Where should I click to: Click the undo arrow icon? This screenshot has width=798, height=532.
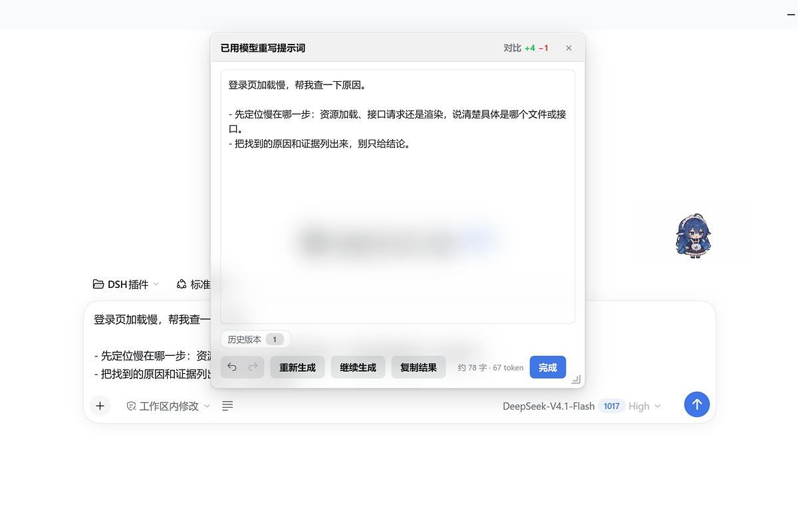(x=231, y=367)
